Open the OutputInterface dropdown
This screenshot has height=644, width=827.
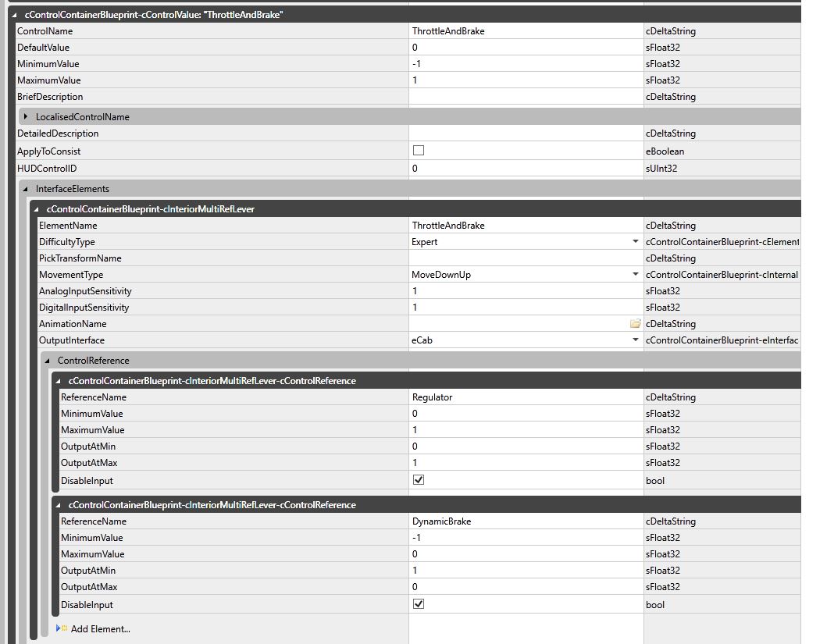635,340
